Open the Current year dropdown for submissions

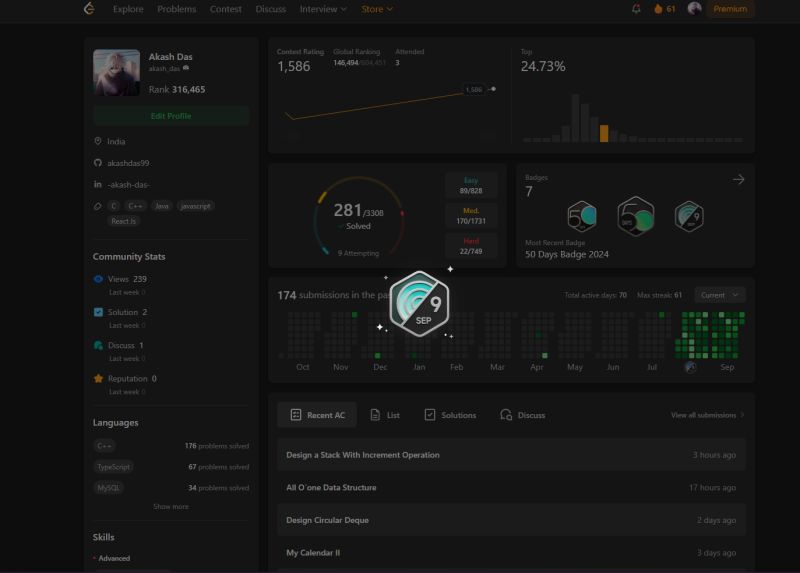click(x=719, y=295)
